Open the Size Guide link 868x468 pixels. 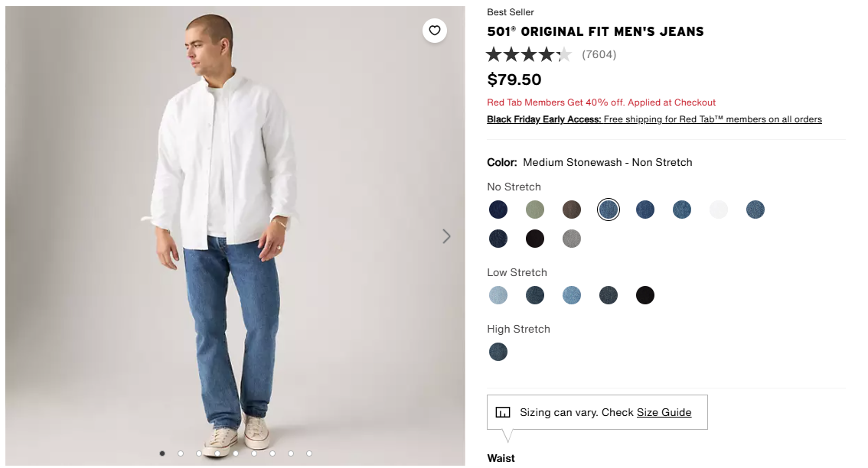664,412
